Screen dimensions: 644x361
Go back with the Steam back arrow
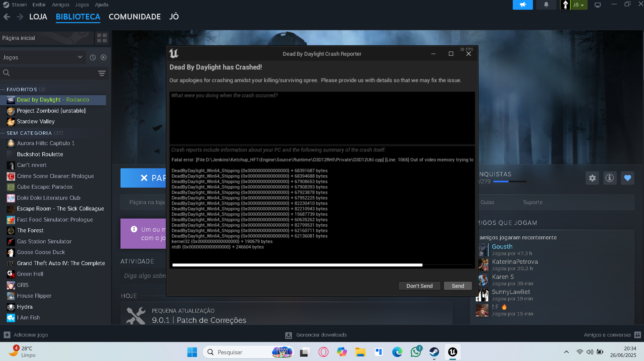pyautogui.click(x=7, y=17)
